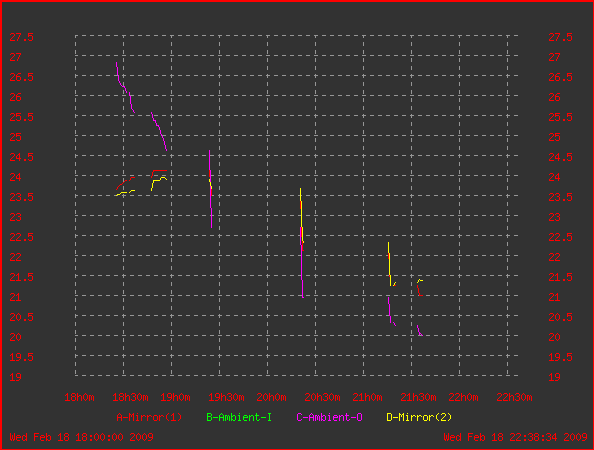Click the C-Ambient-O legend label
Screen dimensions: 594x450
[329, 417]
